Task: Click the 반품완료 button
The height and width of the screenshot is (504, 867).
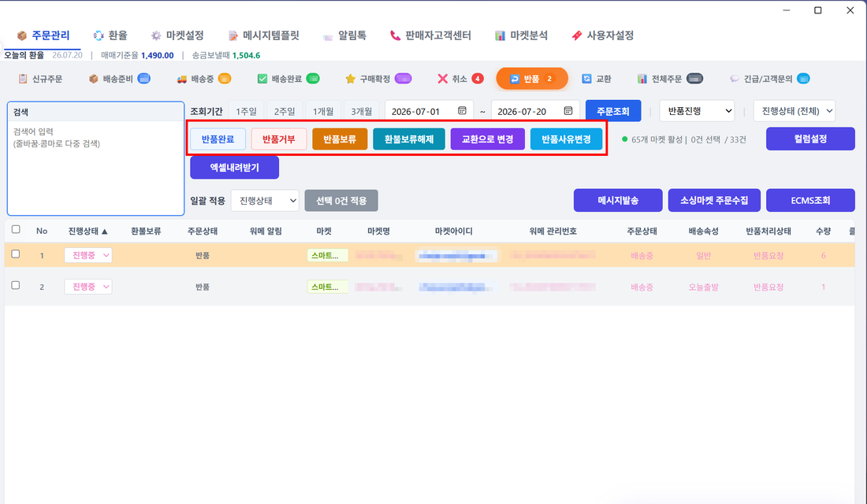Action: pyautogui.click(x=218, y=139)
